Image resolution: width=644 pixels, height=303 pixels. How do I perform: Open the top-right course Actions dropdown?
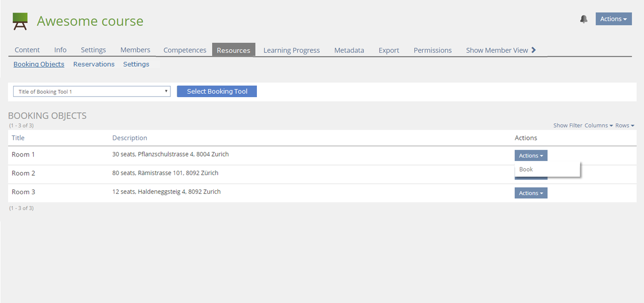(x=613, y=19)
